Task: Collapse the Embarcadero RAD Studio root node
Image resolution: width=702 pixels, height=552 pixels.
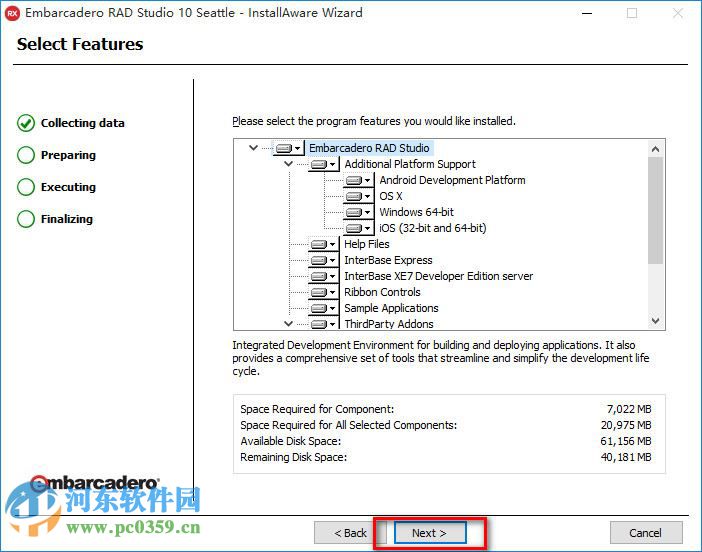Action: pyautogui.click(x=253, y=147)
